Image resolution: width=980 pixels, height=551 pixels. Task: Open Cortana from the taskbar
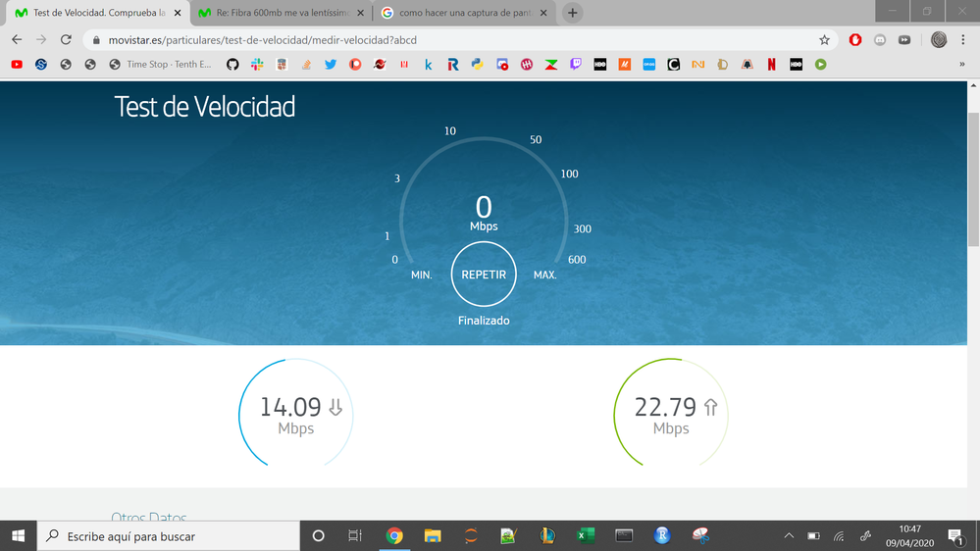318,536
